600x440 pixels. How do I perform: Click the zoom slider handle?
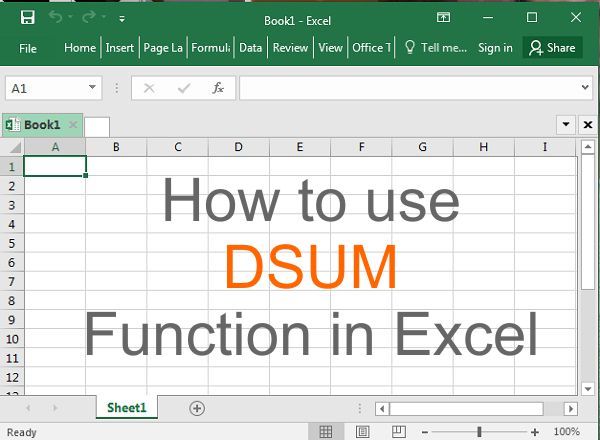[479, 432]
